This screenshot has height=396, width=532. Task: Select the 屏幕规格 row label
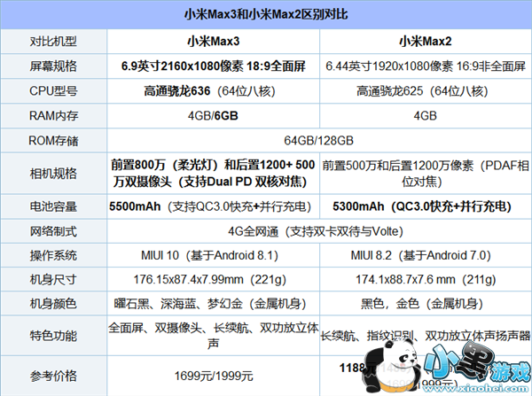[53, 66]
